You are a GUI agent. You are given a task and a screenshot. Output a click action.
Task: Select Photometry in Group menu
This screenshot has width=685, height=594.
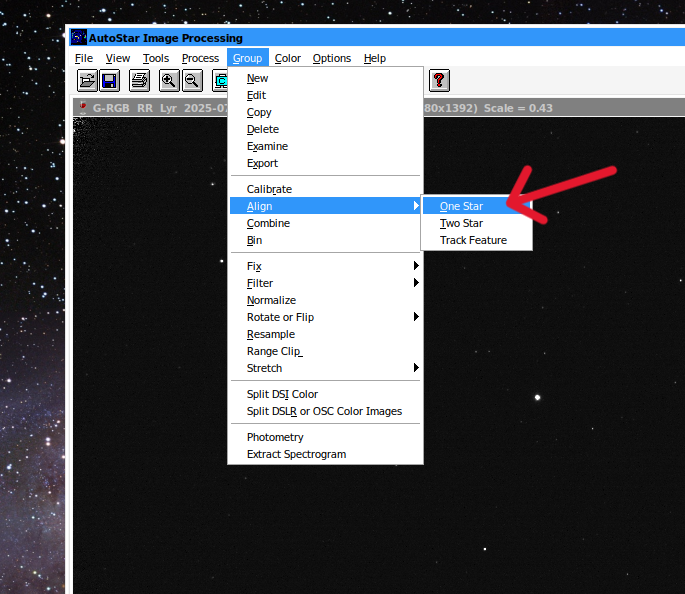325,437
